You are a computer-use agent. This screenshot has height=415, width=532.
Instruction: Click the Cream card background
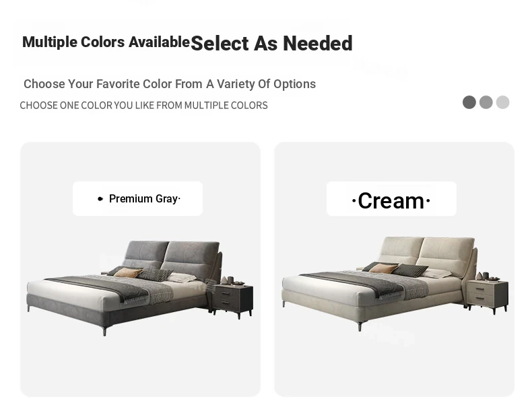pyautogui.click(x=394, y=366)
